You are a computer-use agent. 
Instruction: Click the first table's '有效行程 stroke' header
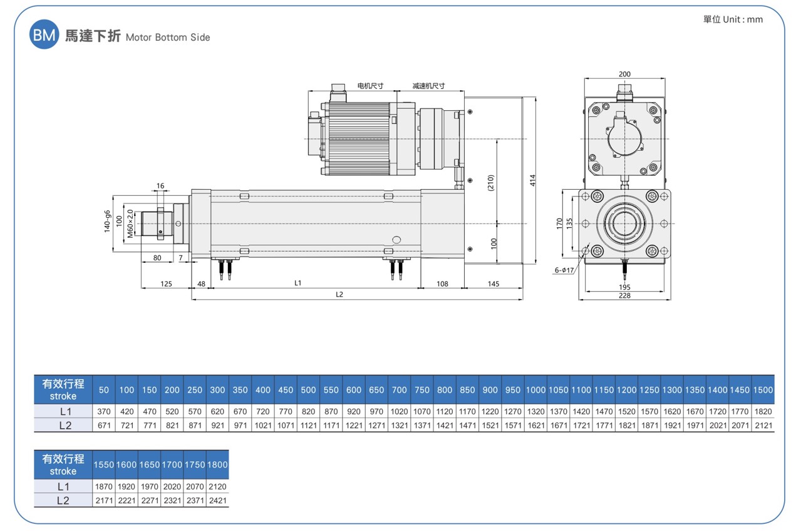coord(63,389)
